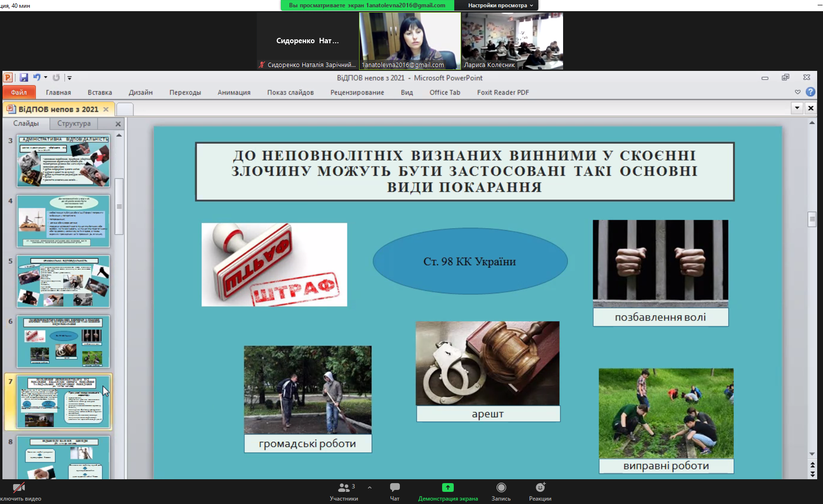Close the 'ВіДПОВ непов з 2021' document tab
823x504 pixels.
[106, 109]
